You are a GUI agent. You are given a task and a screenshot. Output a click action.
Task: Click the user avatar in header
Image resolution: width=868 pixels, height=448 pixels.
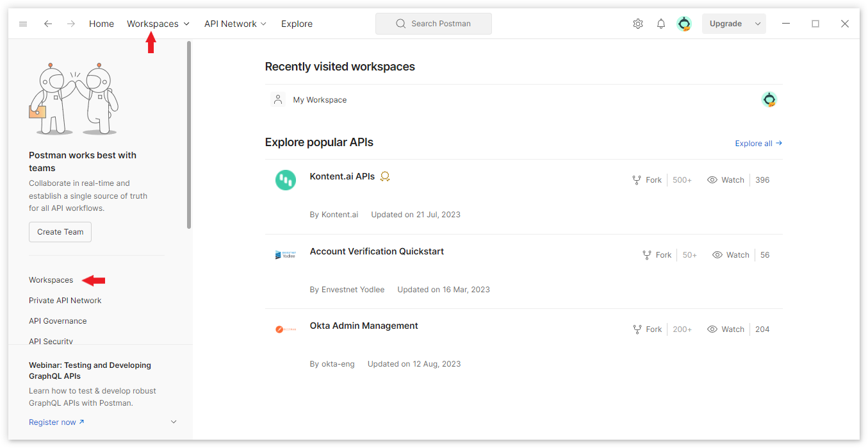684,24
